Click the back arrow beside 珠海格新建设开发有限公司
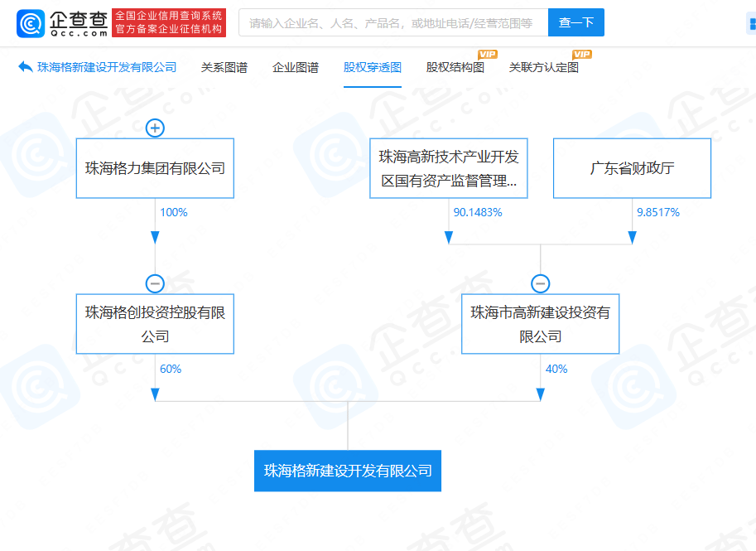 pyautogui.click(x=25, y=67)
